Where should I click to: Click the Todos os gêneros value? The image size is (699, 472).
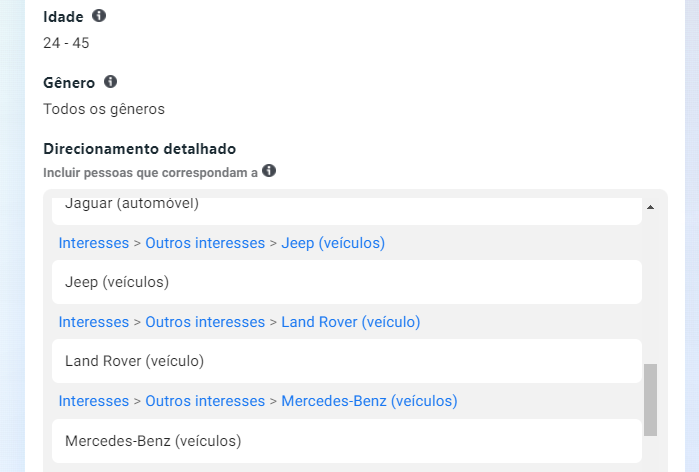(104, 109)
